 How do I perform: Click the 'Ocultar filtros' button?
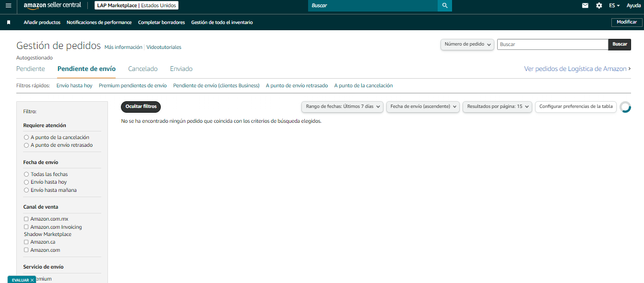point(141,106)
